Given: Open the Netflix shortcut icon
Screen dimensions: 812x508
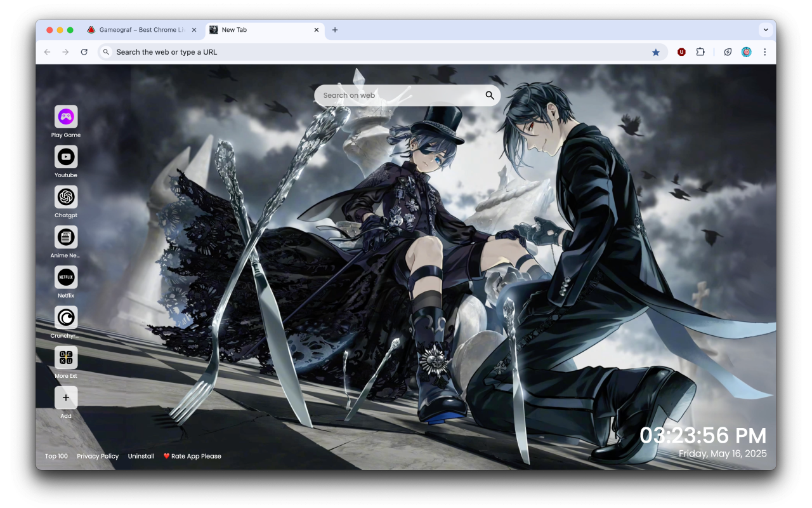Looking at the screenshot, I should [66, 277].
